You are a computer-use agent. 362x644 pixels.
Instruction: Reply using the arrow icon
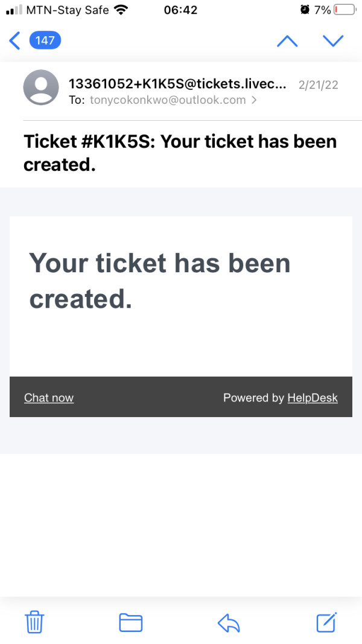(229, 622)
